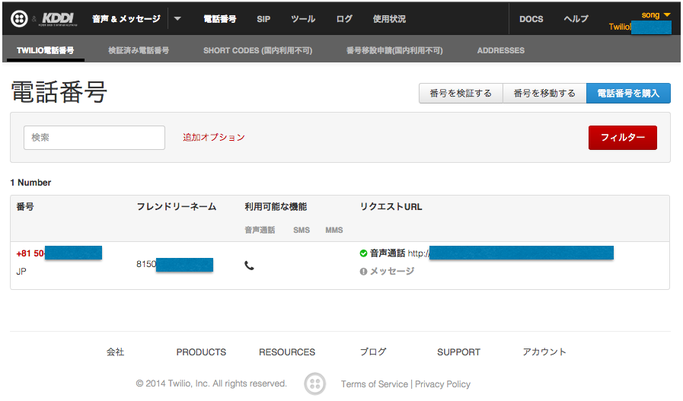The image size is (683, 401).
Task: Click the Twilio logo in the footer
Action: point(315,384)
